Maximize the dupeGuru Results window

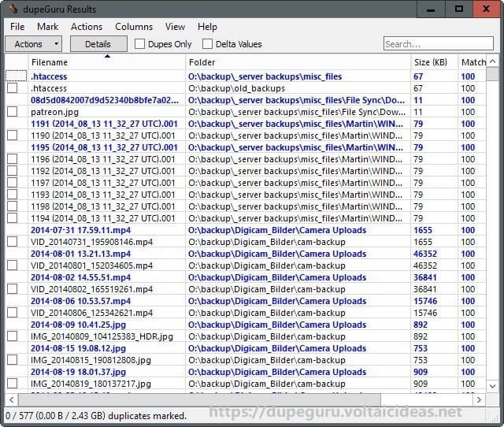tap(459, 9)
